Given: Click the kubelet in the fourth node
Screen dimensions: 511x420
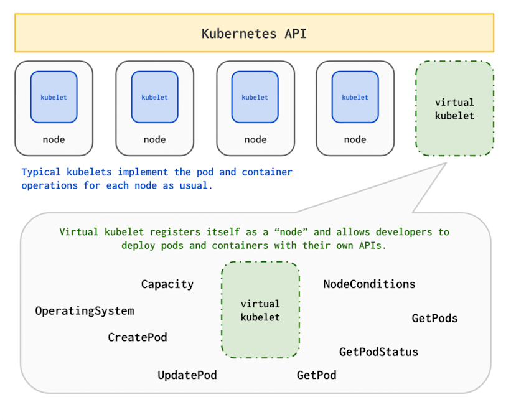Looking at the screenshot, I should point(355,97).
